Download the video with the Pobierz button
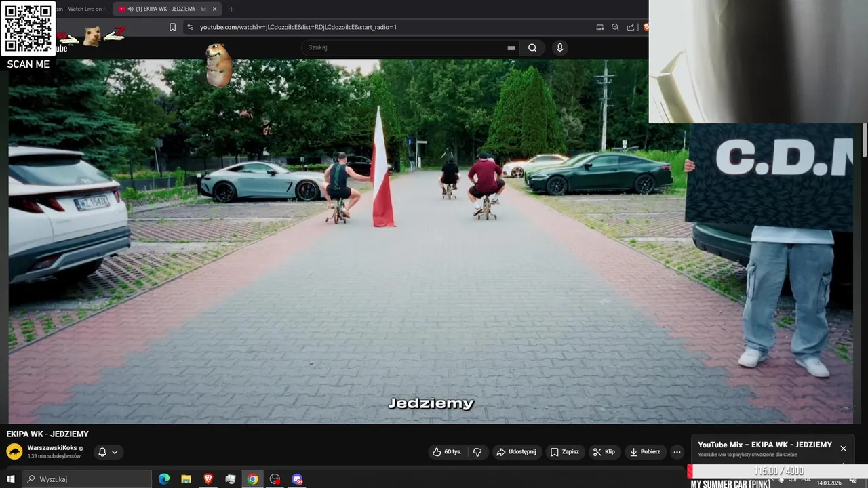Viewport: 868px width, 488px height. pyautogui.click(x=645, y=451)
